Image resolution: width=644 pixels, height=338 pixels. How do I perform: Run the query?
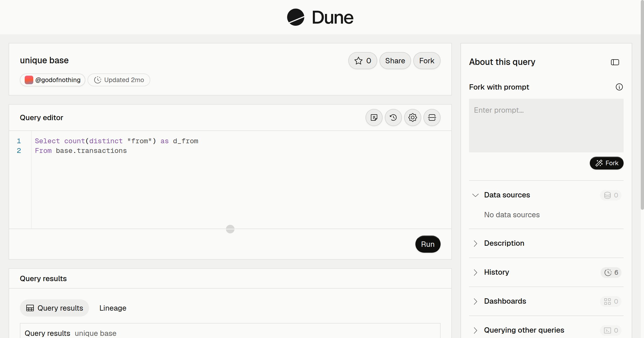point(428,244)
